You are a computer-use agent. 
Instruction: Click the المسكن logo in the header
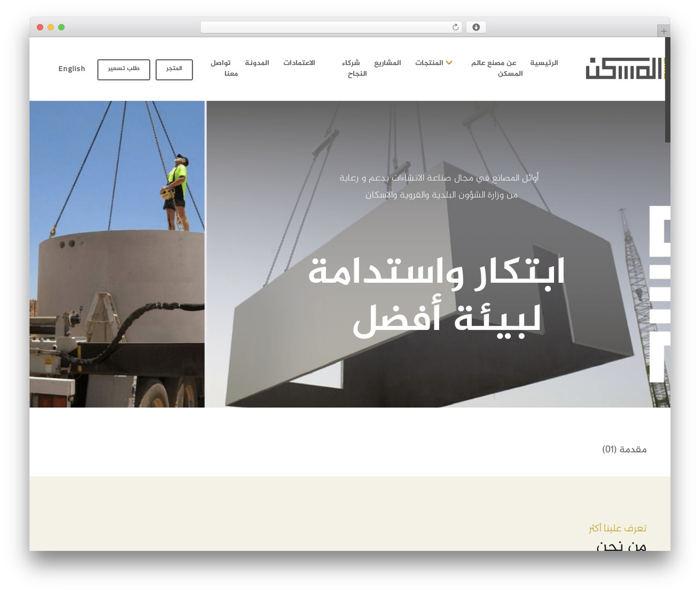click(x=625, y=68)
